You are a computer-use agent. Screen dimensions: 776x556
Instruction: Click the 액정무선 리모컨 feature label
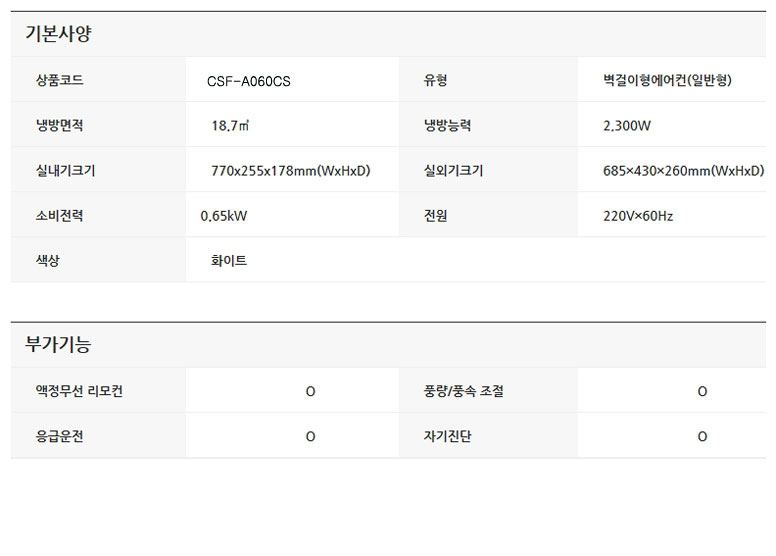coord(79,391)
